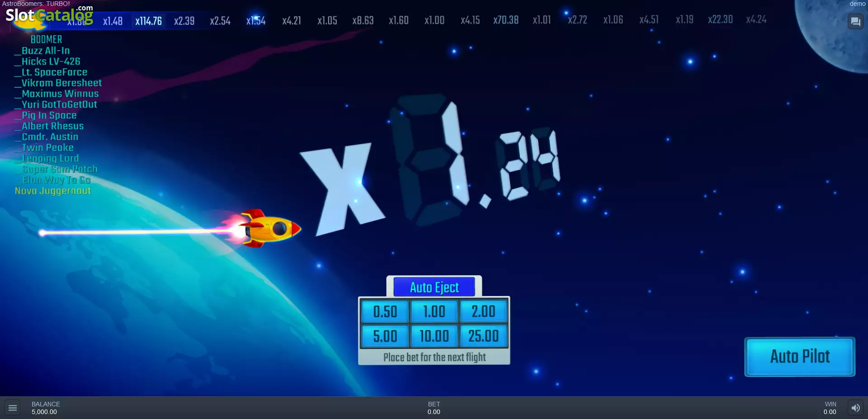Open the chat panel icon
The height and width of the screenshot is (419, 868).
(x=855, y=22)
